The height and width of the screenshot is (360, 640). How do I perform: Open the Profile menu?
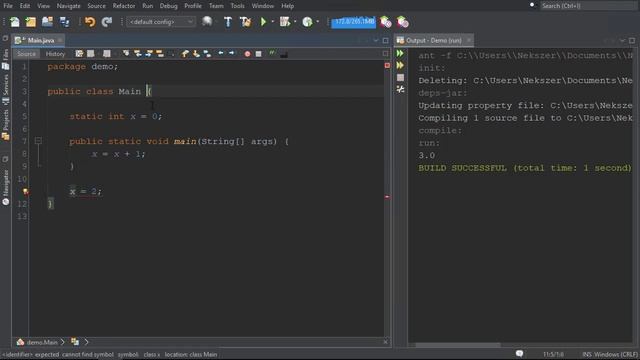[x=193, y=6]
